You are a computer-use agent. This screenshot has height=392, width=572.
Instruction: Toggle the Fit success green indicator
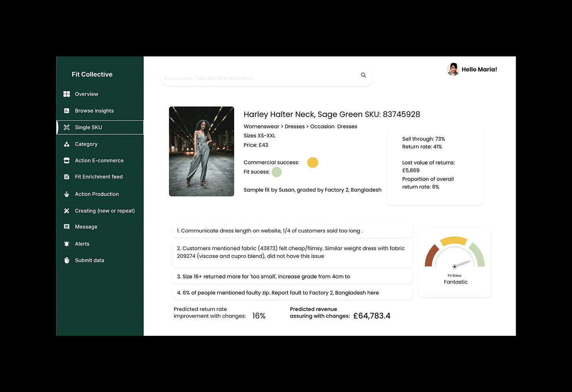click(x=277, y=172)
